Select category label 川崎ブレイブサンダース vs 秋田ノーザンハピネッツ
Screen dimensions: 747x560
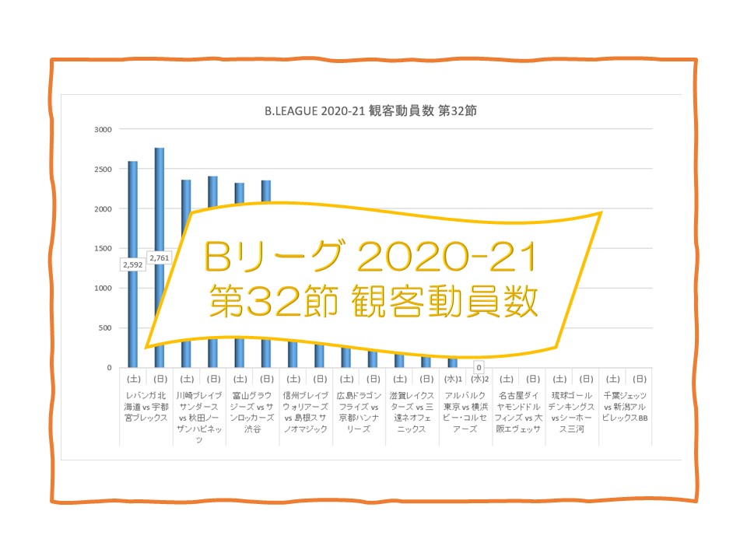(x=199, y=418)
